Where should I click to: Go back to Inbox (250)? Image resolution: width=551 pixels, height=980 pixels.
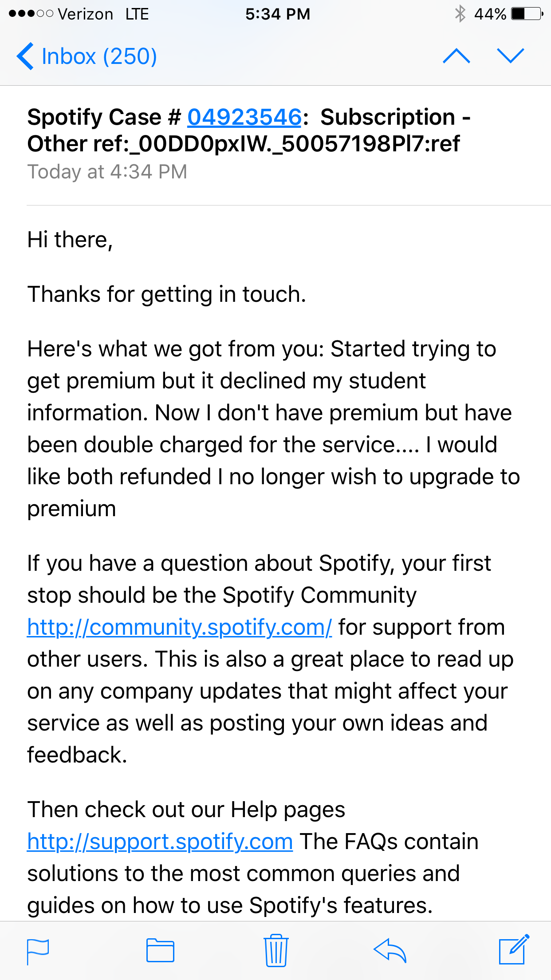tap(87, 56)
